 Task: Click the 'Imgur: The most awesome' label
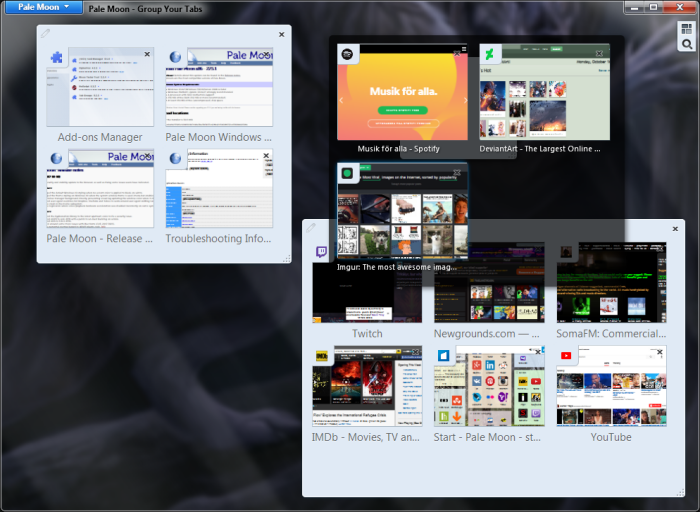click(x=397, y=267)
